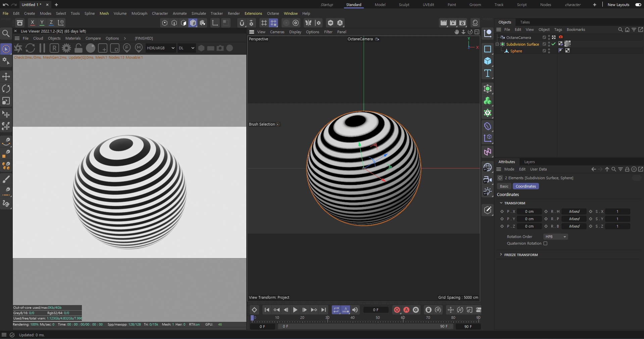Viewport: 644px width, 339px height.
Task: Open the HDR/sRGB dropdown in Live Viewer
Action: (x=160, y=48)
